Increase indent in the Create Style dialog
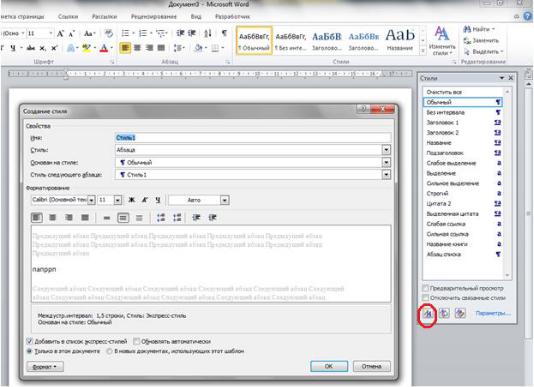534x387 pixels. 213,217
